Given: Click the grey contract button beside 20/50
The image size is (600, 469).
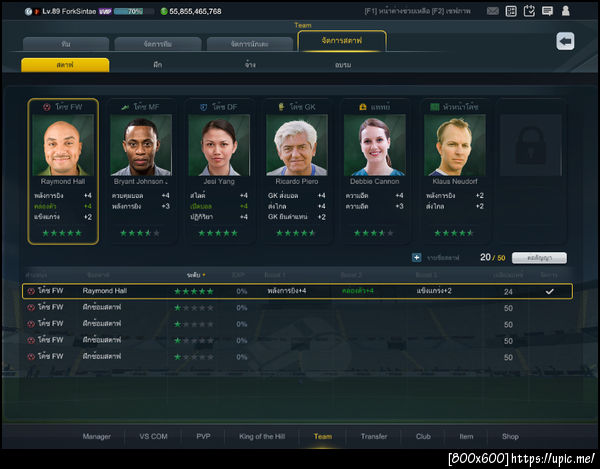Looking at the screenshot, I should 539,258.
